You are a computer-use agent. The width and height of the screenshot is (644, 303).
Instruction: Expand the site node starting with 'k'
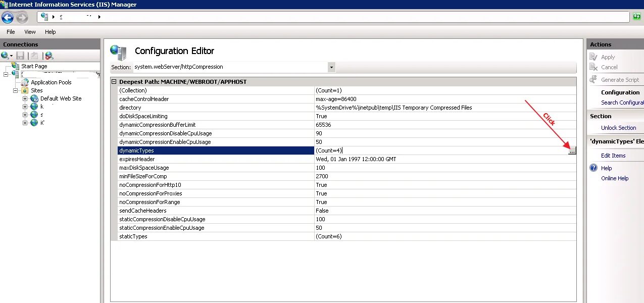pos(25,107)
